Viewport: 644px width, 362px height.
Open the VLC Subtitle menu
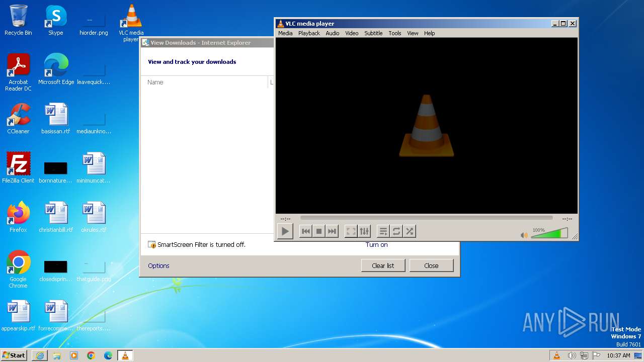pyautogui.click(x=373, y=33)
